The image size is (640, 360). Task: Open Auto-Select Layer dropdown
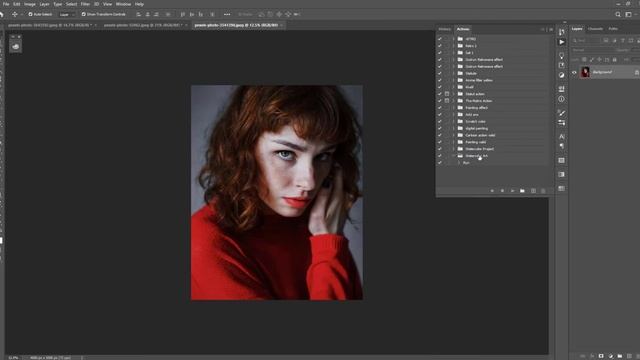pos(67,14)
